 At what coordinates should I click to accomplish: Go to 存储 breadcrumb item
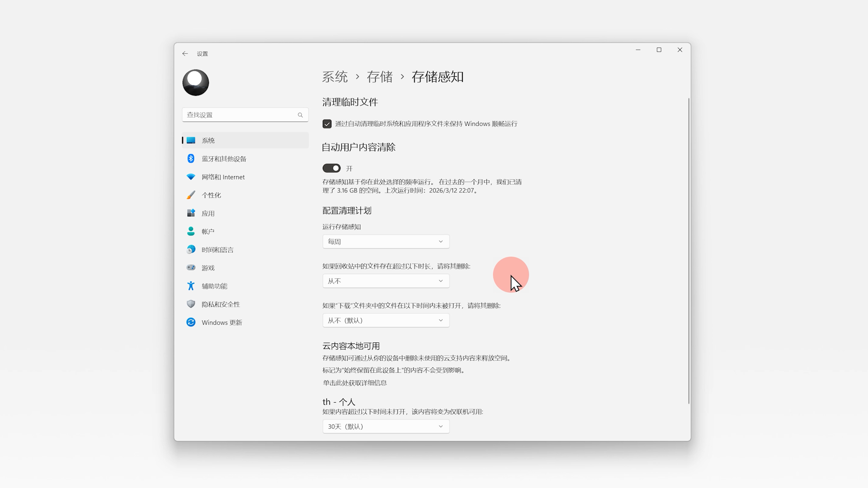pos(379,77)
